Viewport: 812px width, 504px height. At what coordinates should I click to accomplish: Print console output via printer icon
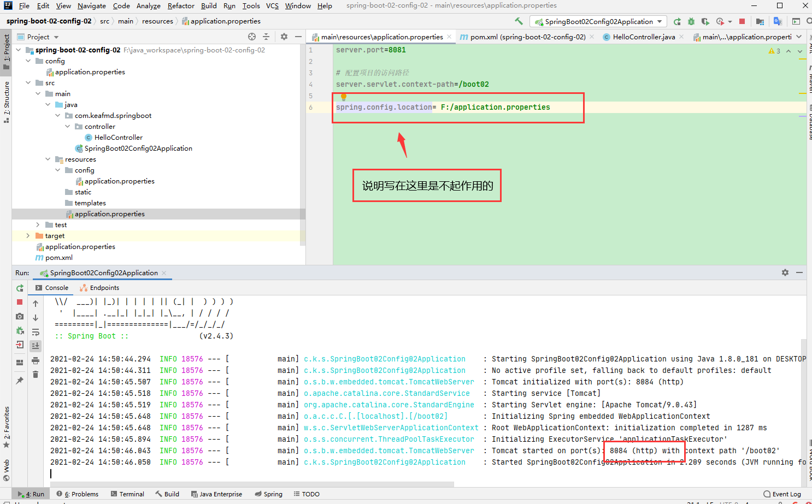(x=36, y=361)
